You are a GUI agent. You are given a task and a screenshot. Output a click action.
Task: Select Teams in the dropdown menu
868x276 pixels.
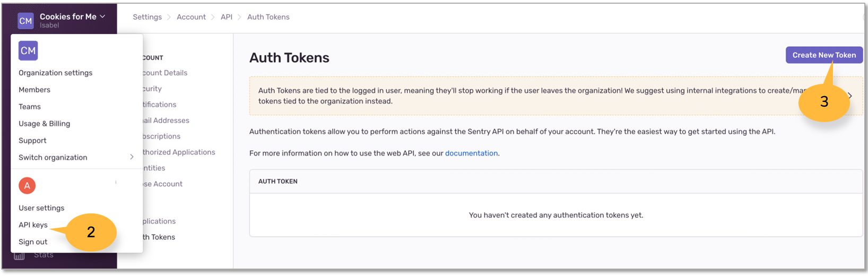pos(30,107)
